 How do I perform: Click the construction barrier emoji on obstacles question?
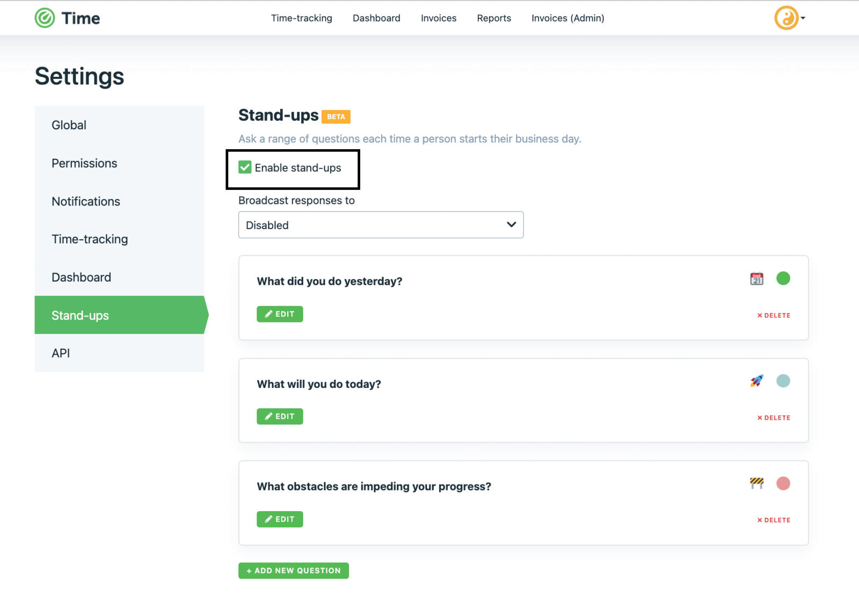(x=756, y=483)
